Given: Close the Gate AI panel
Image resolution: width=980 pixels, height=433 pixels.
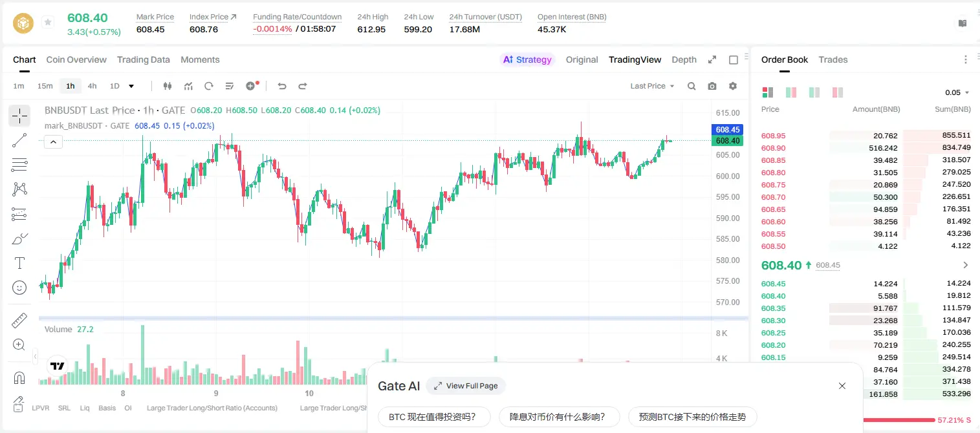Looking at the screenshot, I should click(842, 386).
